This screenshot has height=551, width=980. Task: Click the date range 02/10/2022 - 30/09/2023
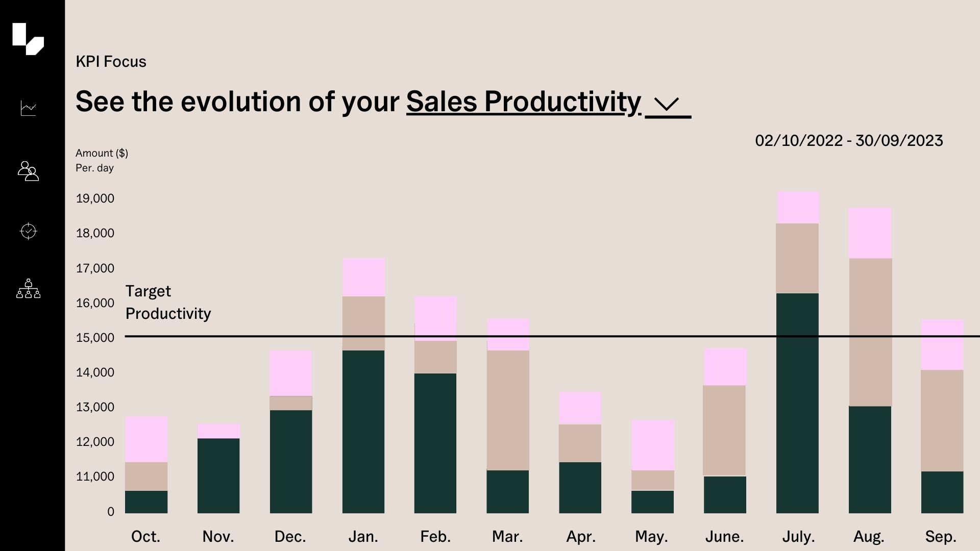point(849,140)
